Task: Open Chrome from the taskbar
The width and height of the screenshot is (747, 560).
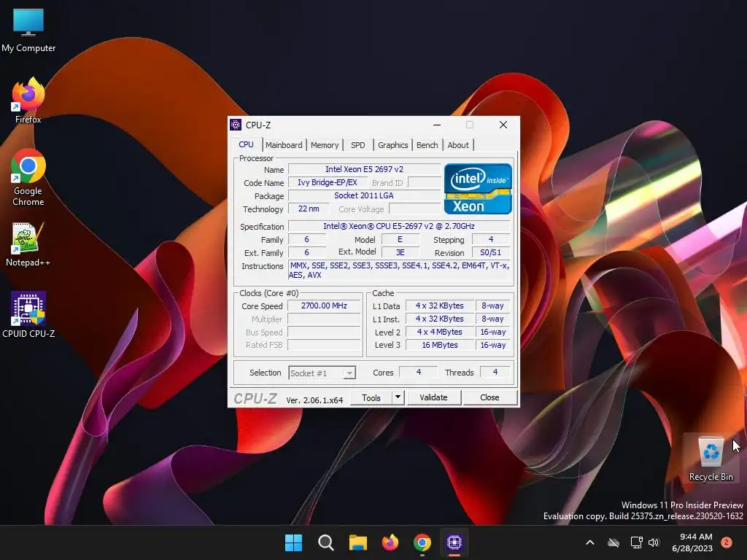Action: (422, 542)
